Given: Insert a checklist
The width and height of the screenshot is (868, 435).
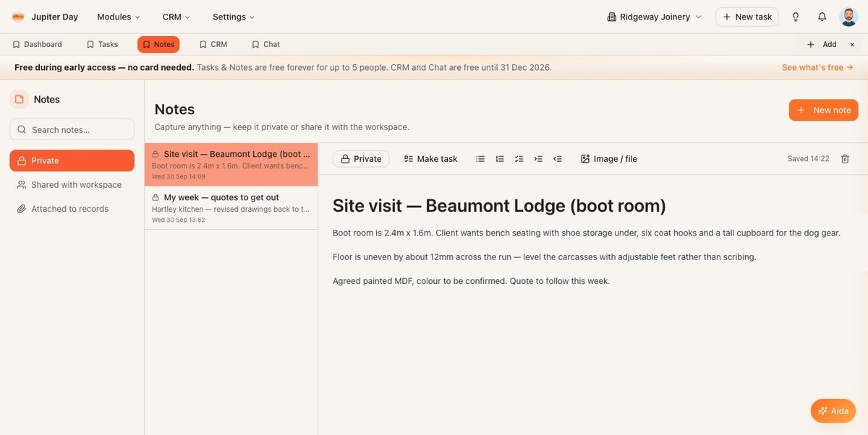Looking at the screenshot, I should [x=519, y=159].
